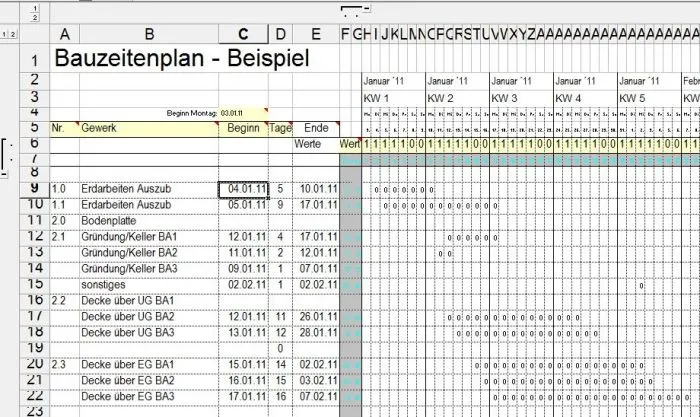The width and height of the screenshot is (700, 417).
Task: Select row 19 header
Action: click(x=35, y=348)
